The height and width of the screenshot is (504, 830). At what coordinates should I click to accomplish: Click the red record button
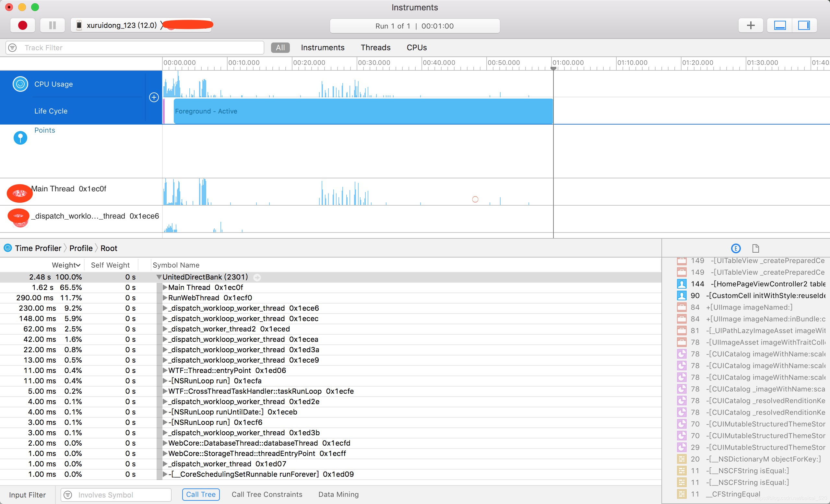[23, 26]
